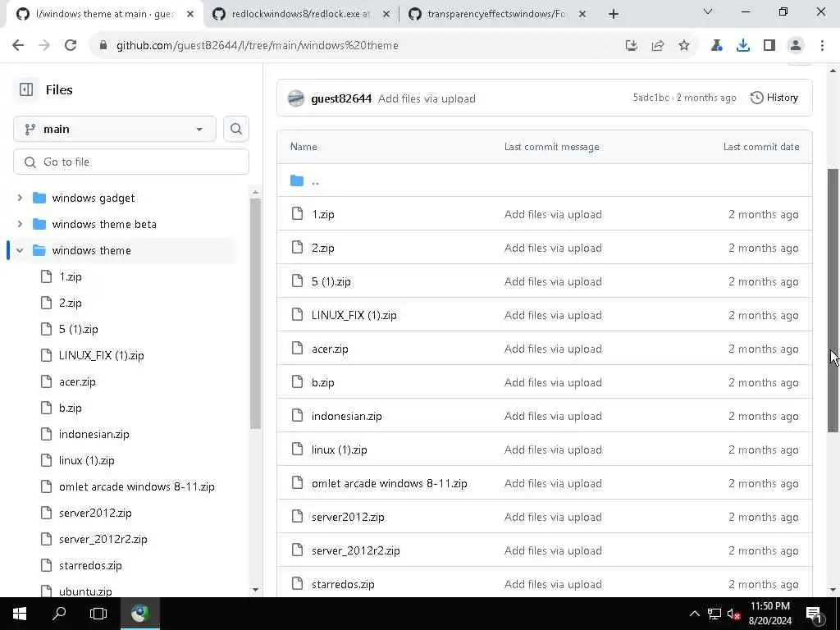Open LINUX_FIX (1).zip in the file table
840x630 pixels.
click(x=354, y=316)
